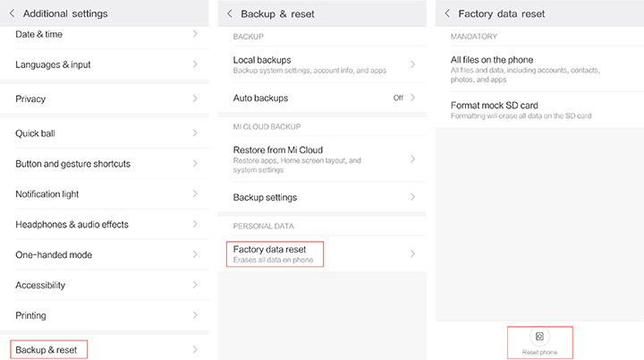Open Headphones & audio effects
644x360 pixels.
tap(72, 225)
